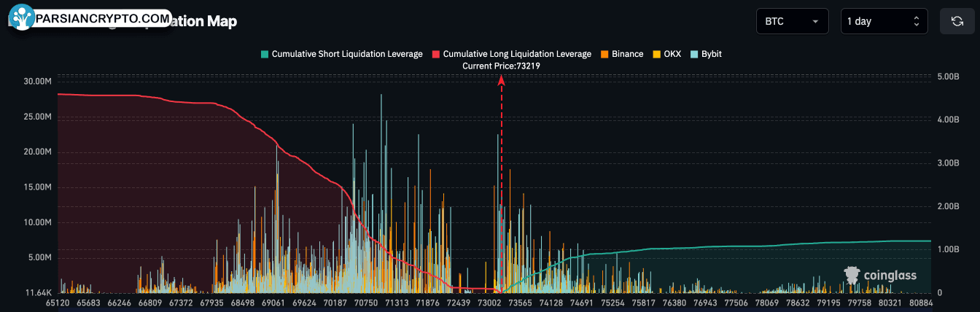Open the 1 day timeframe dropdown
The width and height of the screenshot is (980, 312).
point(884,21)
